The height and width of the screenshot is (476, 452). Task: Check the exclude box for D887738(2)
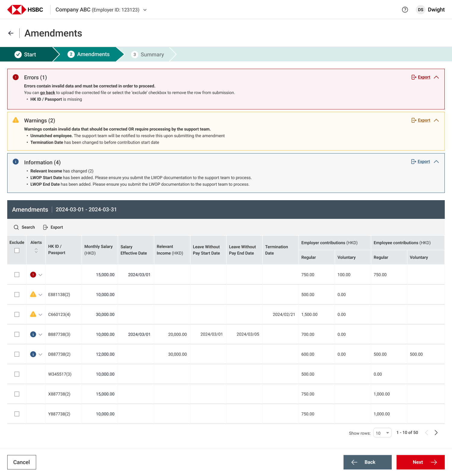(17, 354)
